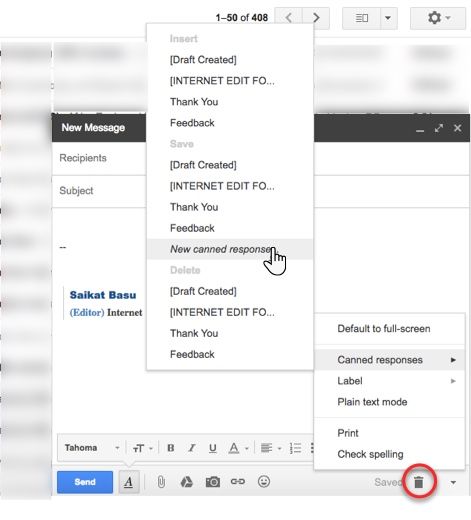
Task: Insert files using Google Drive icon
Action: [x=186, y=482]
